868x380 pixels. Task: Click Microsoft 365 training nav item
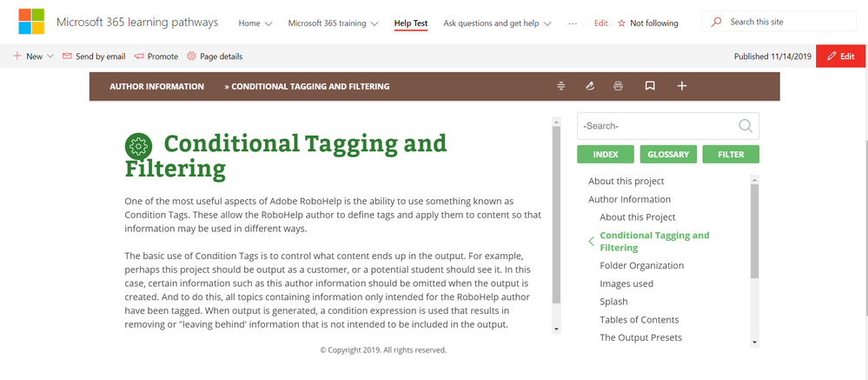[x=328, y=23]
